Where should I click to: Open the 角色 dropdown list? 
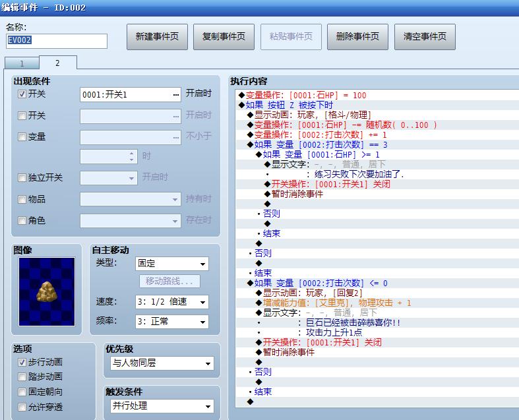click(131, 221)
